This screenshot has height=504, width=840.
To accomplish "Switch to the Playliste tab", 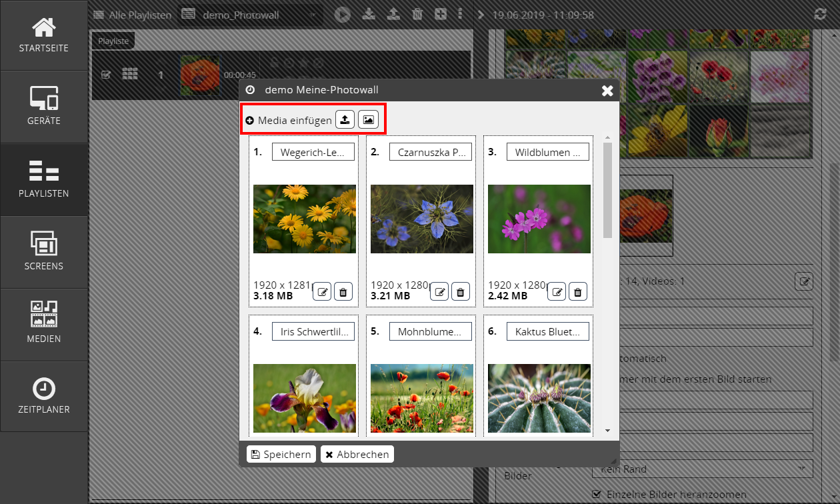I will point(113,41).
